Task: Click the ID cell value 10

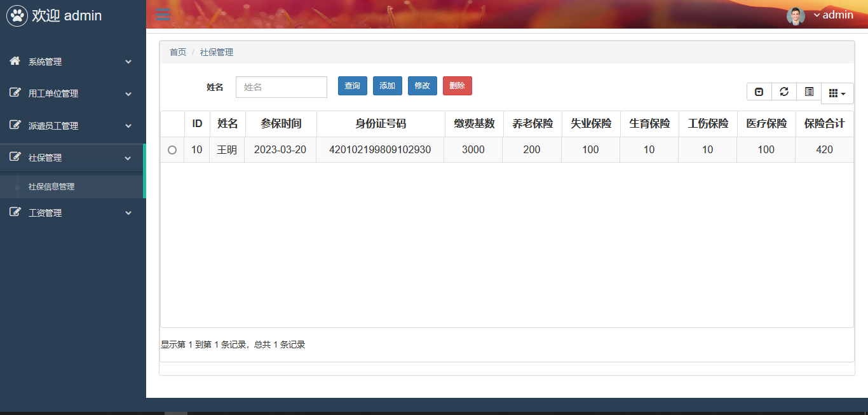Action: pyautogui.click(x=197, y=150)
